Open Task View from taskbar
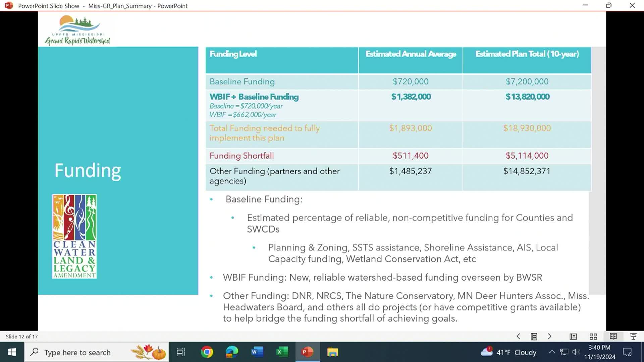This screenshot has width=644, height=362. pos(181,352)
